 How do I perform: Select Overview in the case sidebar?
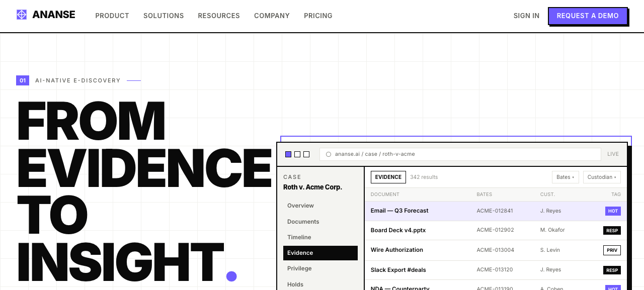coord(320,206)
